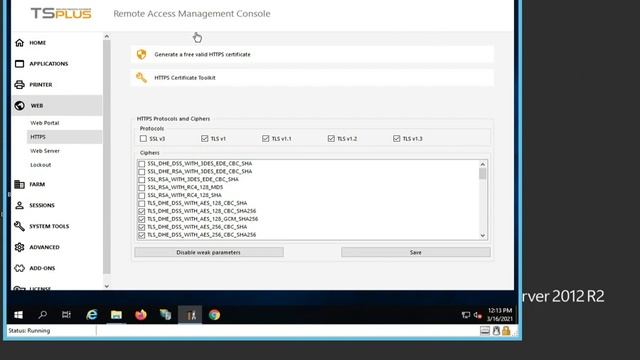Image resolution: width=640 pixels, height=360 pixels.
Task: Click the System Tools wrench icon
Action: [19, 226]
